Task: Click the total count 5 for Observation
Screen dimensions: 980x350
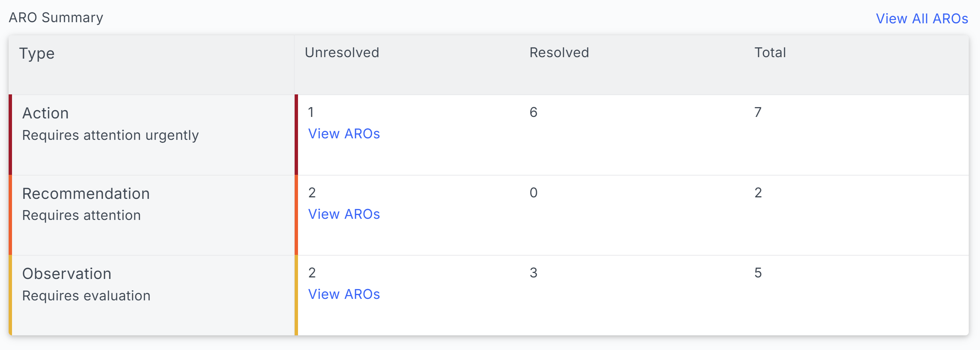Action: tap(758, 273)
